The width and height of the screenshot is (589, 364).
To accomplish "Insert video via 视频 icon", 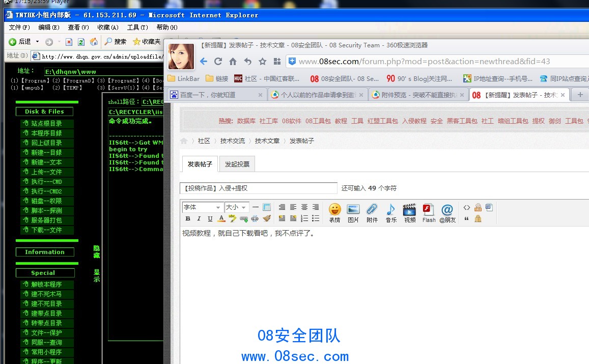I will tap(410, 213).
